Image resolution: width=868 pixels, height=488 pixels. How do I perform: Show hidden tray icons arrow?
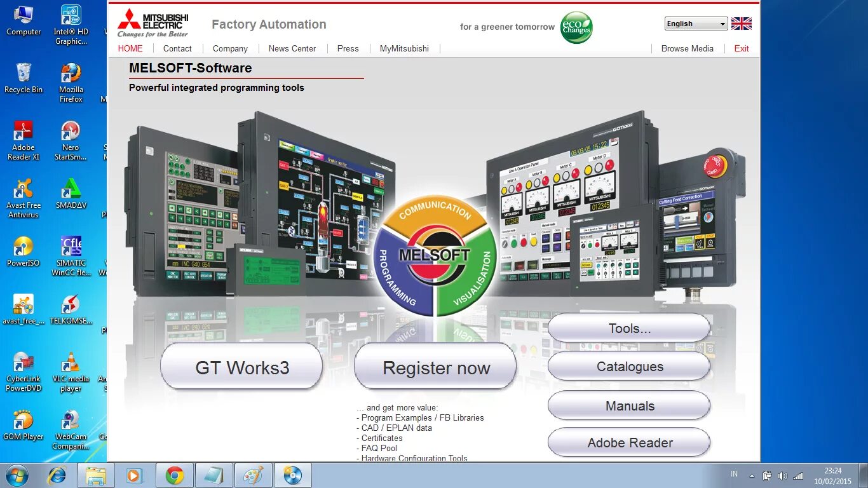752,476
